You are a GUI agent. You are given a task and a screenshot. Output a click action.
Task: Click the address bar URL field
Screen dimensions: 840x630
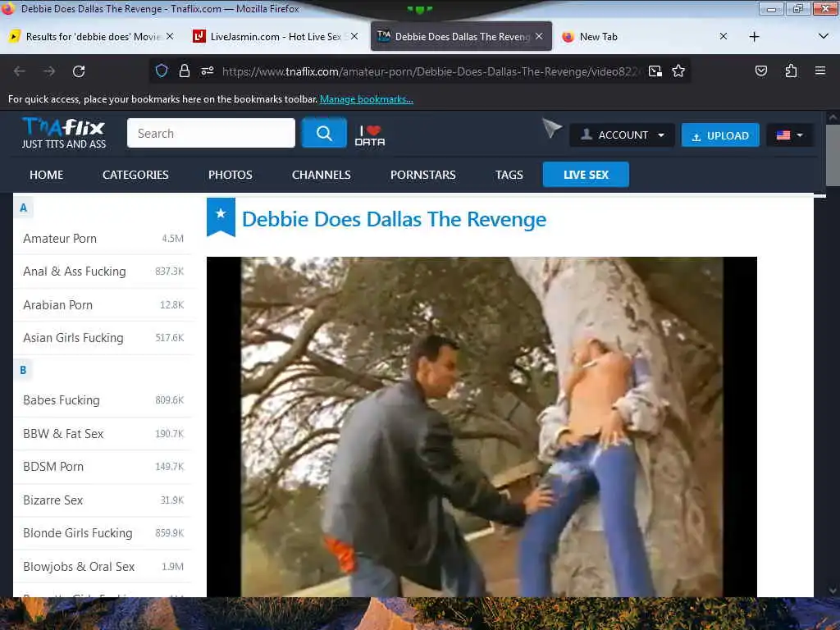coord(430,71)
